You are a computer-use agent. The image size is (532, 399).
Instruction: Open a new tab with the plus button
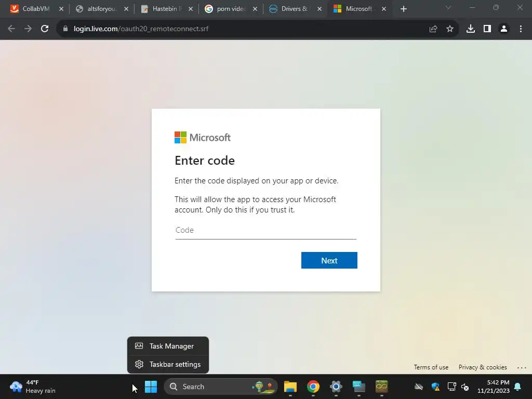403,9
